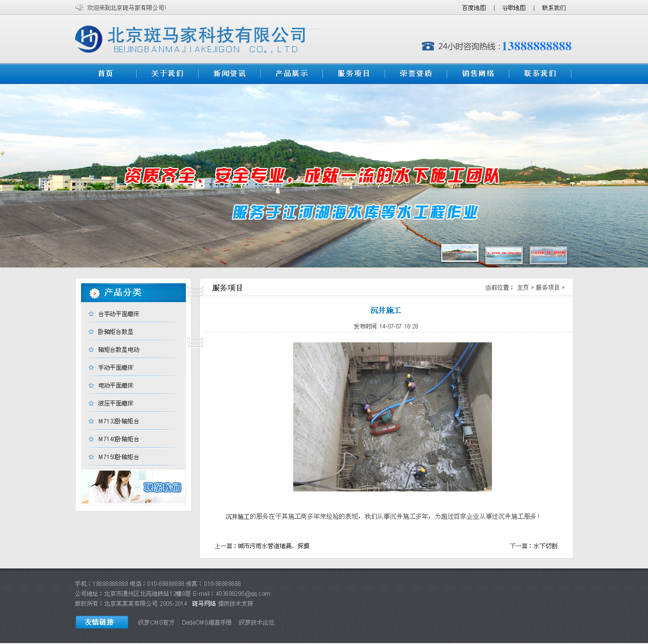Select the first banner slide thumbnail

(460, 253)
